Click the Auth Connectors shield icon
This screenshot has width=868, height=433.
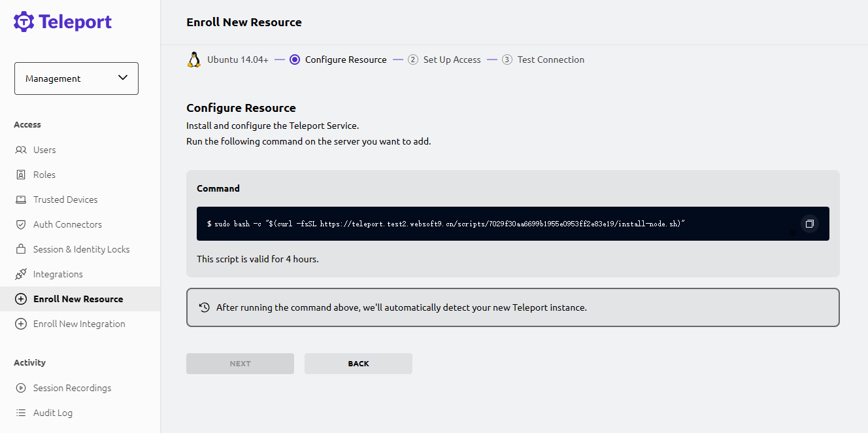click(x=21, y=224)
